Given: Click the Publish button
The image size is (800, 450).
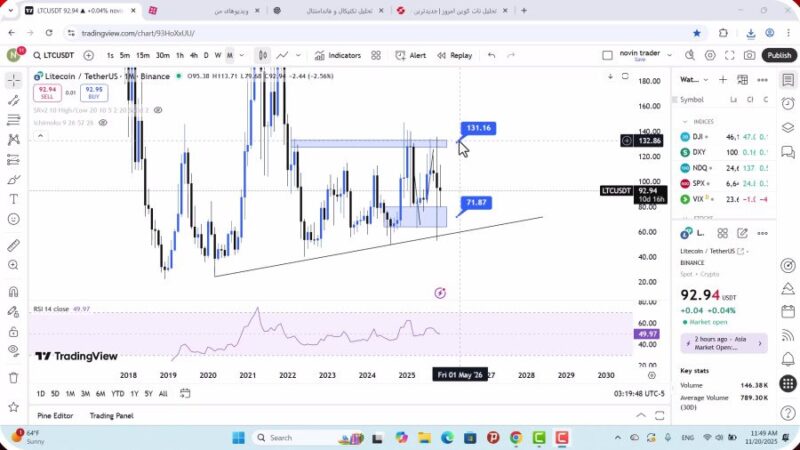Looking at the screenshot, I should [778, 56].
